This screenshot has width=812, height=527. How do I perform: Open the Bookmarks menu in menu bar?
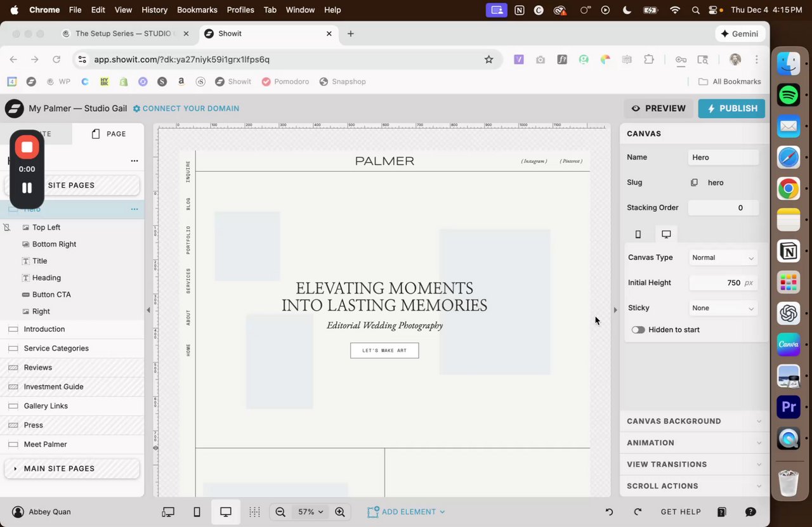[x=197, y=10]
